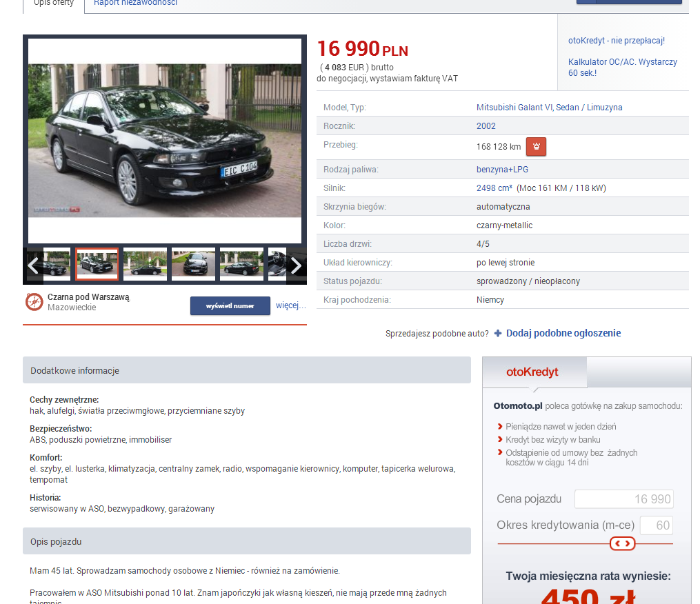Click the sprowadzony / nieopłacony status value
The height and width of the screenshot is (604, 700).
pyautogui.click(x=528, y=281)
